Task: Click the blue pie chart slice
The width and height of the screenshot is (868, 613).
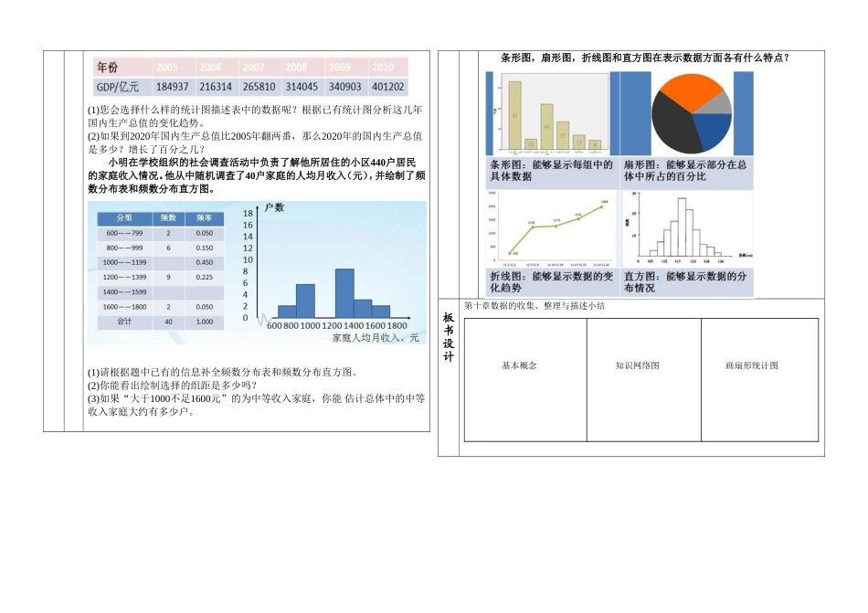Action: tap(712, 131)
